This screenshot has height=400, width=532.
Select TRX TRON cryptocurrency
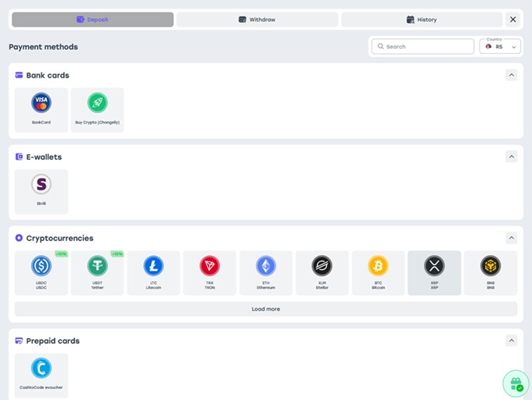click(210, 272)
